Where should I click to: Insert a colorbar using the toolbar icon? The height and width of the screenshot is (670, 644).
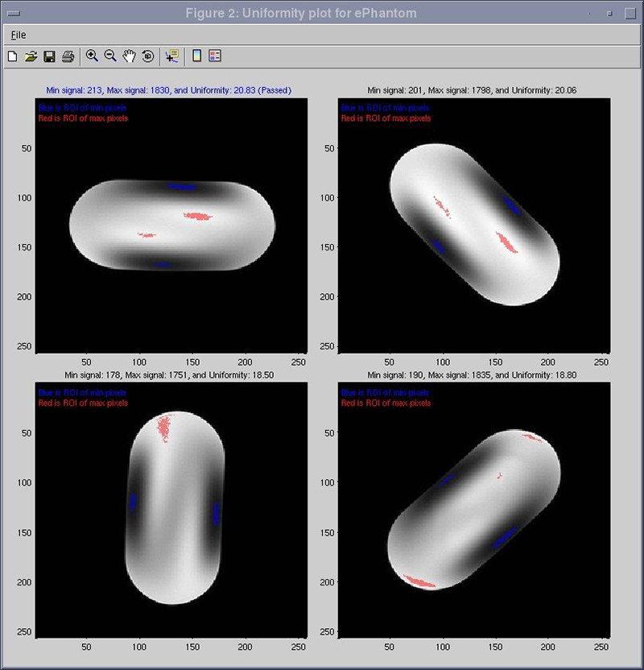[x=196, y=56]
